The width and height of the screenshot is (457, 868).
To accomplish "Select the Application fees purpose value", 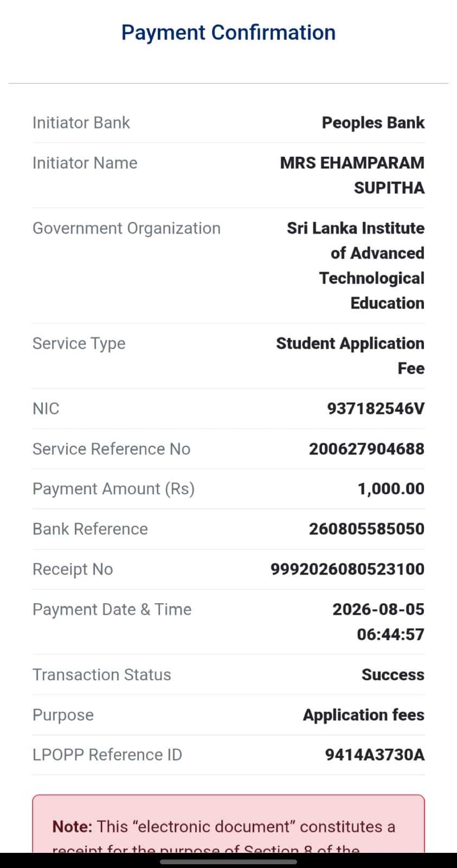I will pos(364,715).
